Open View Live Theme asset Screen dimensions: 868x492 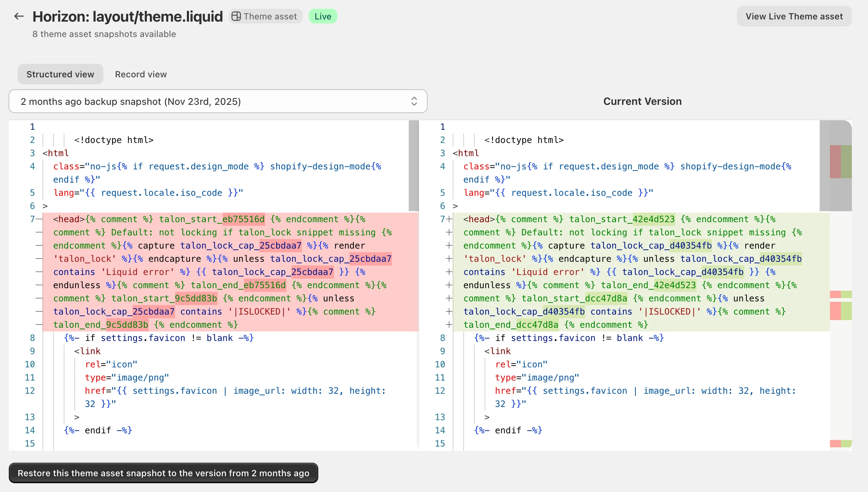(x=794, y=16)
